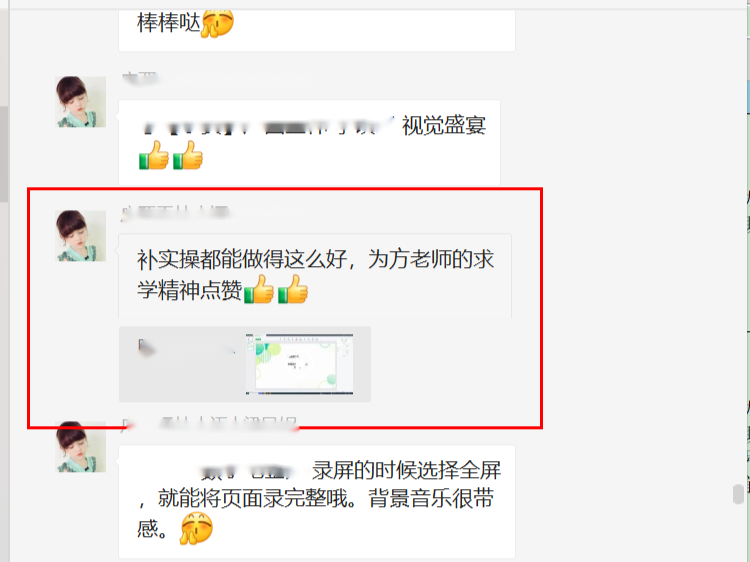Open the quoted screenshot thumbnail preview
750x562 pixels.
tap(299, 364)
